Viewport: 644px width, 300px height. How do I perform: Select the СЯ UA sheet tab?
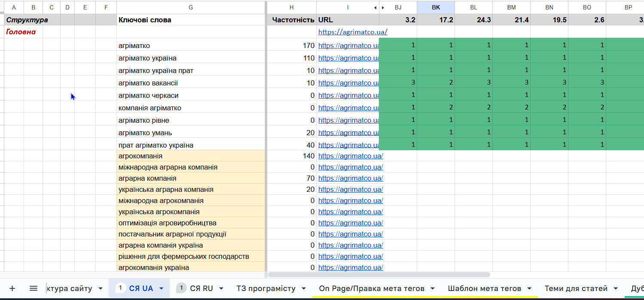click(141, 288)
